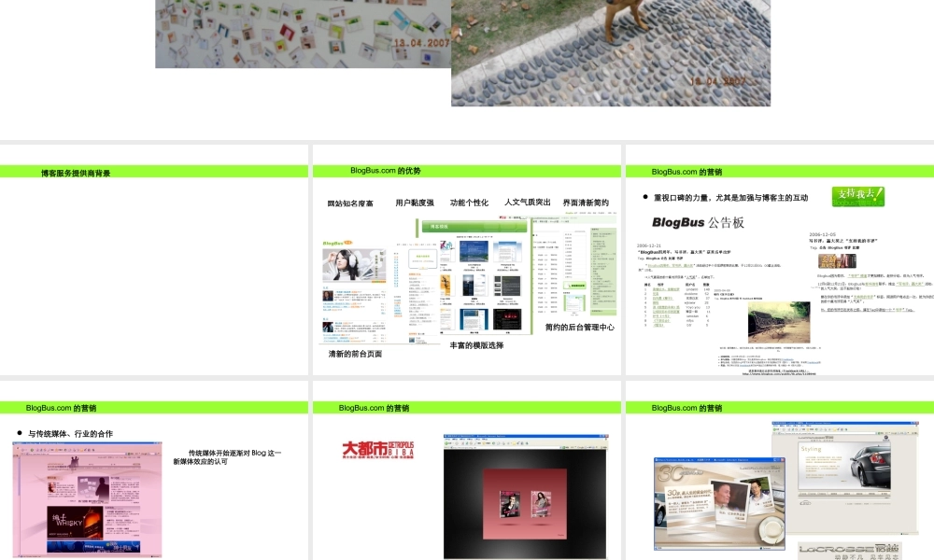
Task: Select the BlogBus.com 的优势 slide title
Action: pos(386,171)
